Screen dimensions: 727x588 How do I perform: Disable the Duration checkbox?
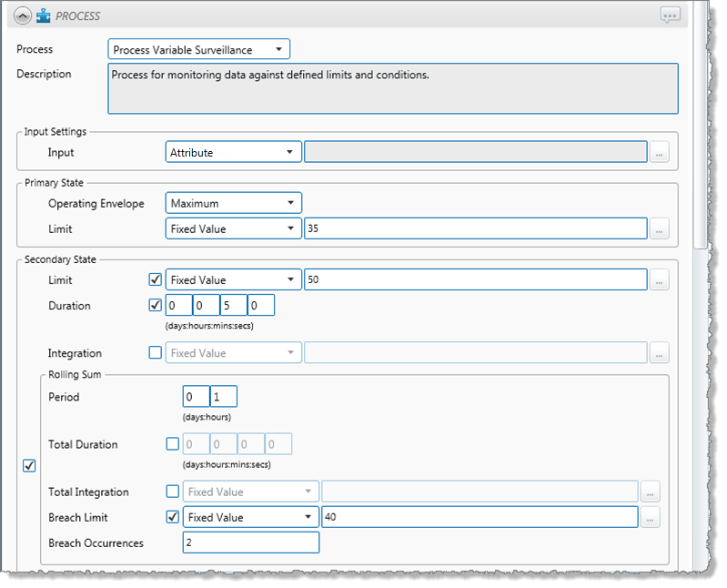[x=155, y=306]
